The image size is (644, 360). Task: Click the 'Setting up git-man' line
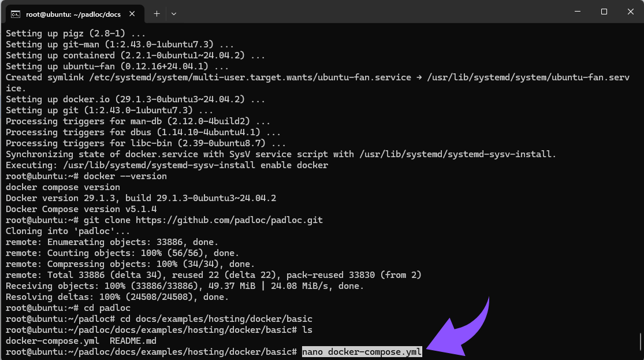tap(120, 44)
